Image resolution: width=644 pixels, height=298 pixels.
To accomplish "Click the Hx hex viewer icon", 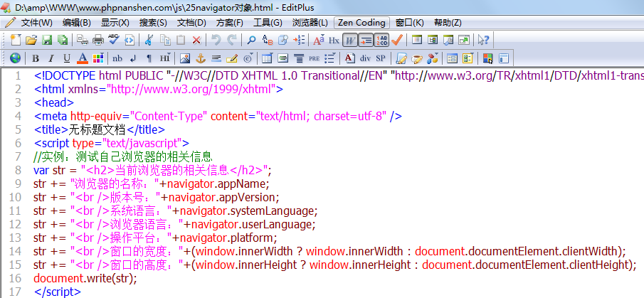I will (334, 40).
